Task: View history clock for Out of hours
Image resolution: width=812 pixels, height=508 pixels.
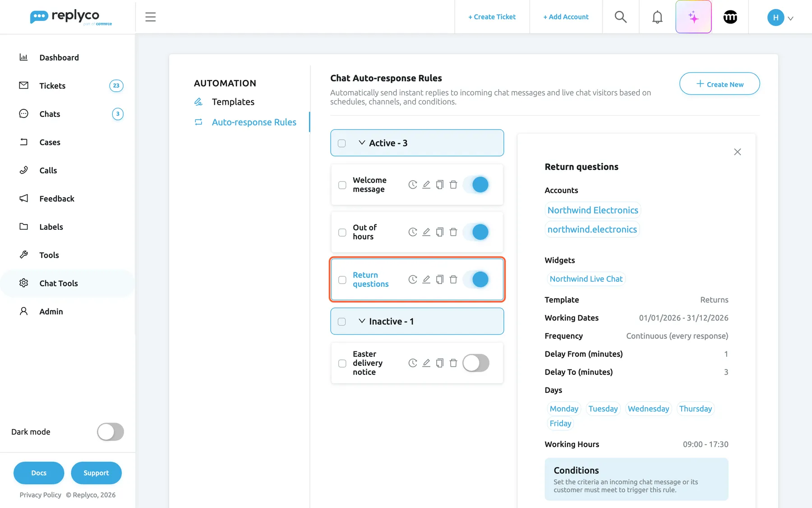Action: (x=413, y=232)
